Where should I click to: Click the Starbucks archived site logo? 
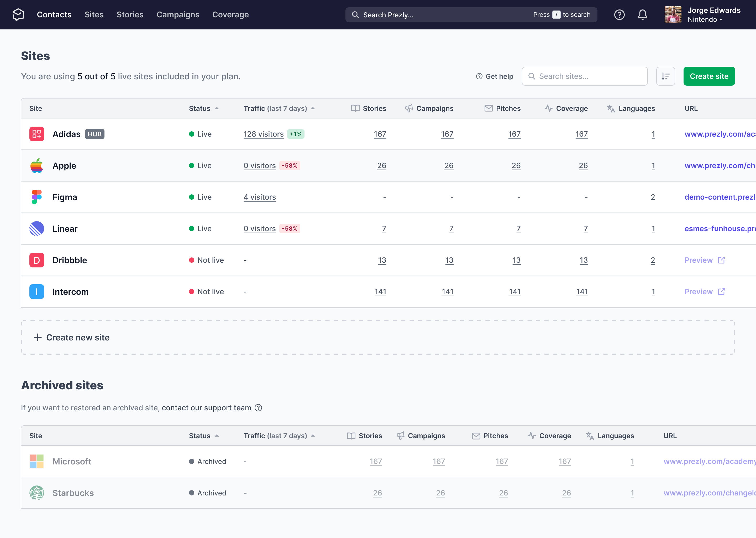pyautogui.click(x=37, y=493)
